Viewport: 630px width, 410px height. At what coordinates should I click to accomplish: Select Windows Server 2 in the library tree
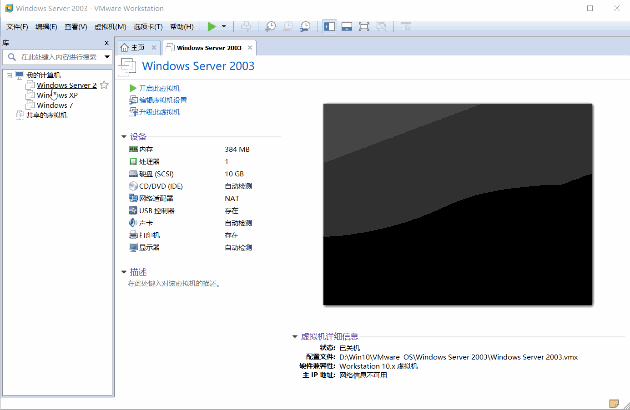67,85
